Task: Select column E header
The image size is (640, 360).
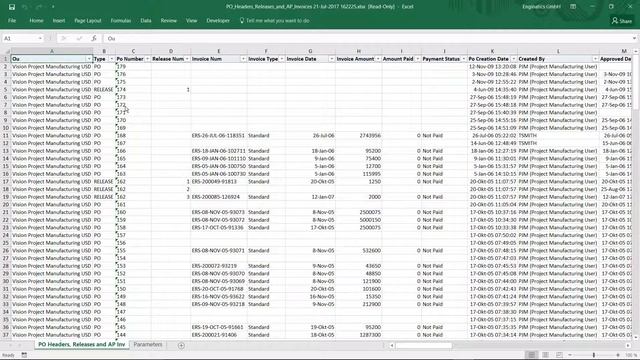Action: (x=218, y=51)
